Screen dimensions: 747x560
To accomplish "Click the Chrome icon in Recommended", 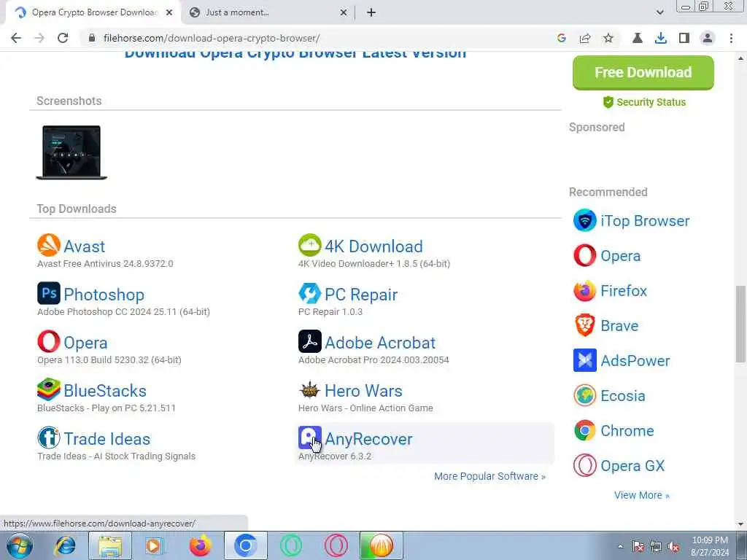I will click(584, 430).
